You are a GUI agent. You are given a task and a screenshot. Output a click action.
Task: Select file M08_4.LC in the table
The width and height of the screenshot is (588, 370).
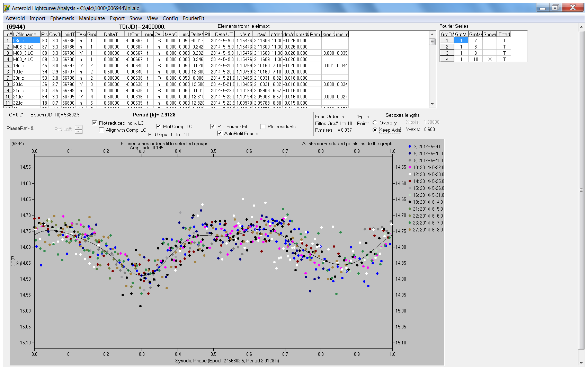point(26,59)
